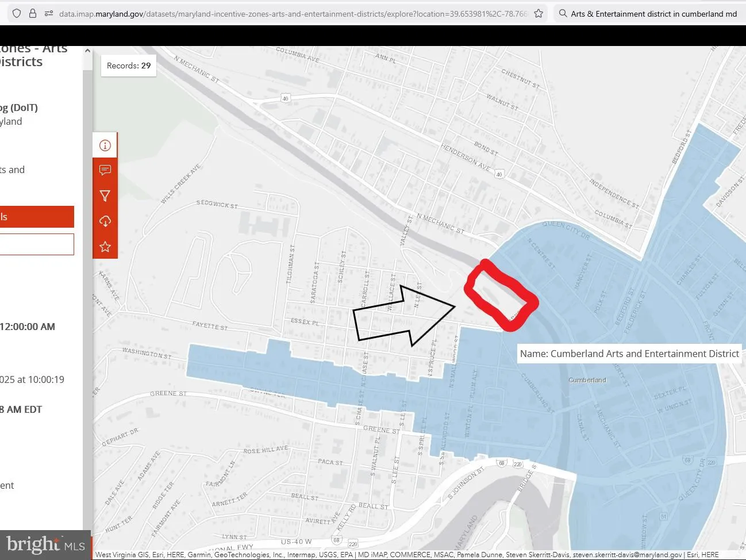
Task: Click the cloud download icon
Action: [x=105, y=221]
